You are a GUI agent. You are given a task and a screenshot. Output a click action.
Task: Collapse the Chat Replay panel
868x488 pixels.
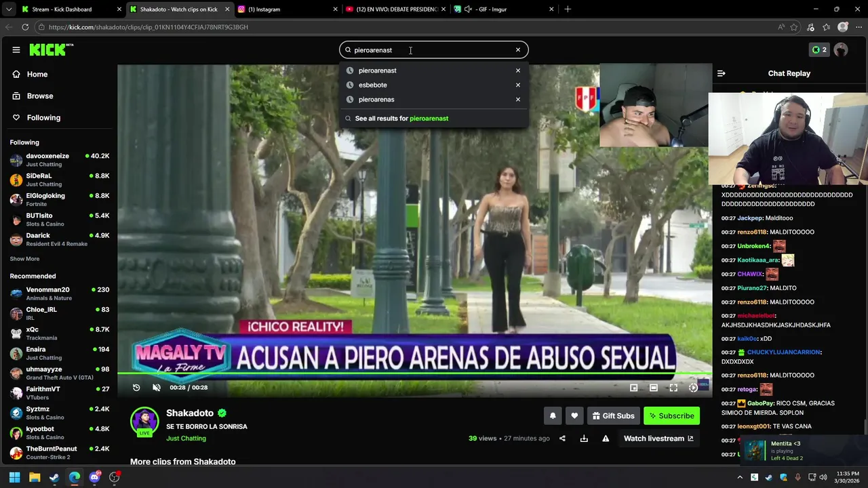click(722, 73)
